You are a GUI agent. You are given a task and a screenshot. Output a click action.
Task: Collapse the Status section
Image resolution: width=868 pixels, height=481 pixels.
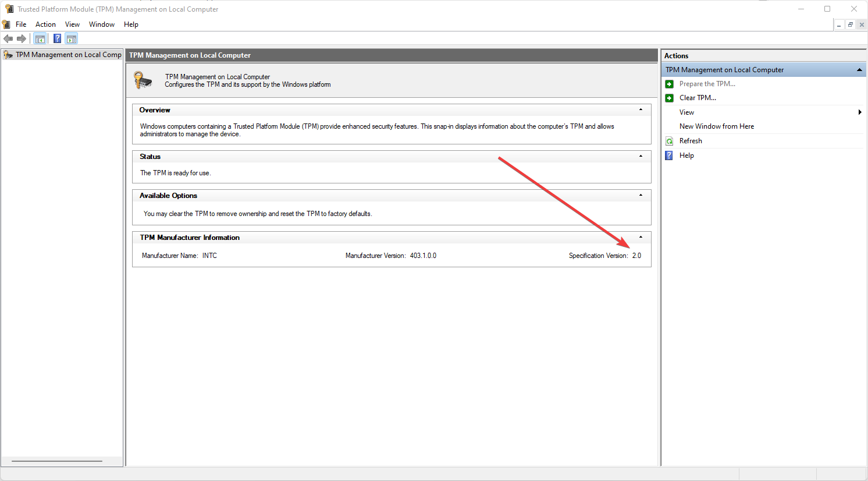[641, 156]
